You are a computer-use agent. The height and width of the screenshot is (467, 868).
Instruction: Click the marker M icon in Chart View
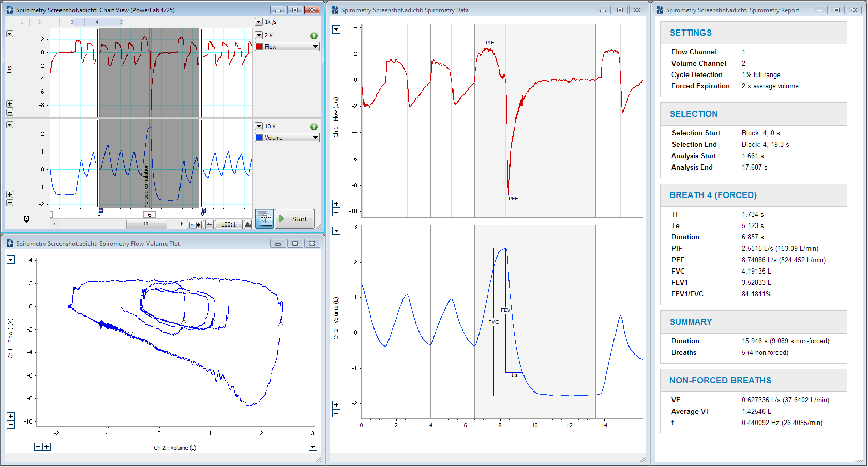point(26,219)
